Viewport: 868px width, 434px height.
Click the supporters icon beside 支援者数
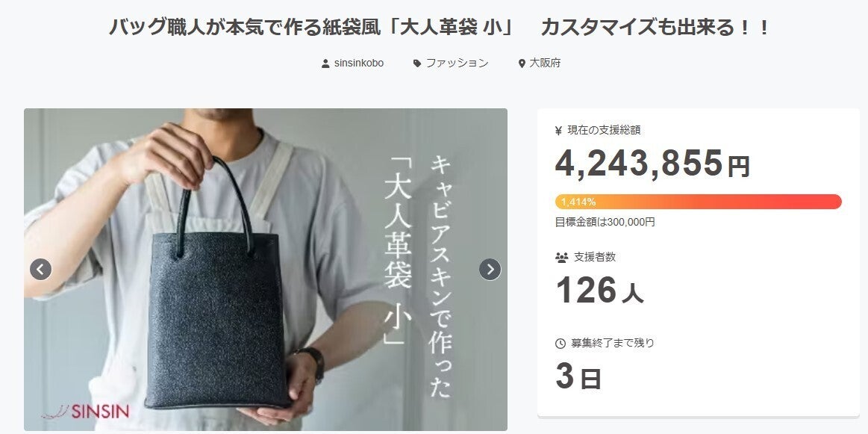point(561,257)
